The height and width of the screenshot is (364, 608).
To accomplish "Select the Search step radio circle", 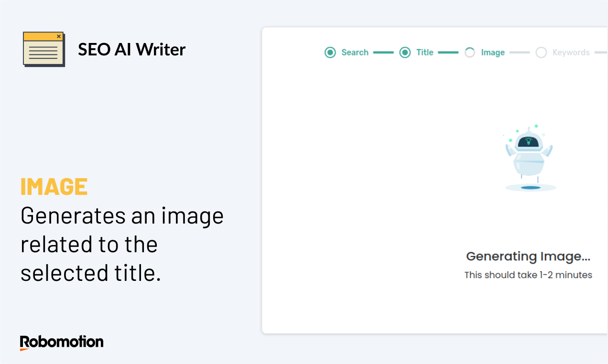I will (330, 53).
